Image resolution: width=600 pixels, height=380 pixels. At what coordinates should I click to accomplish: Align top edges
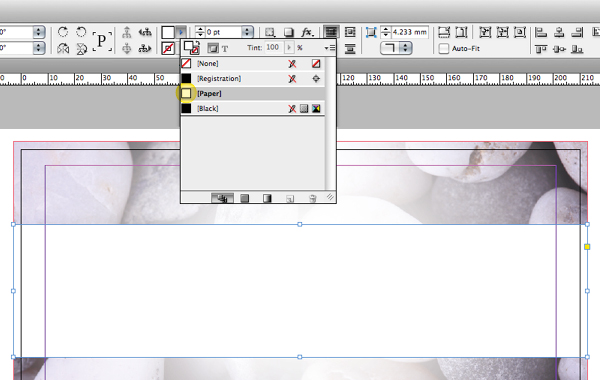[x=541, y=49]
